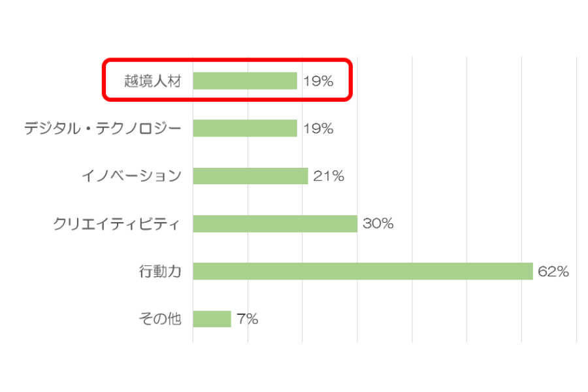Viewport: 588px width, 392px height.
Task: Select the デジタル・テクノロジー green bar
Action: [245, 128]
